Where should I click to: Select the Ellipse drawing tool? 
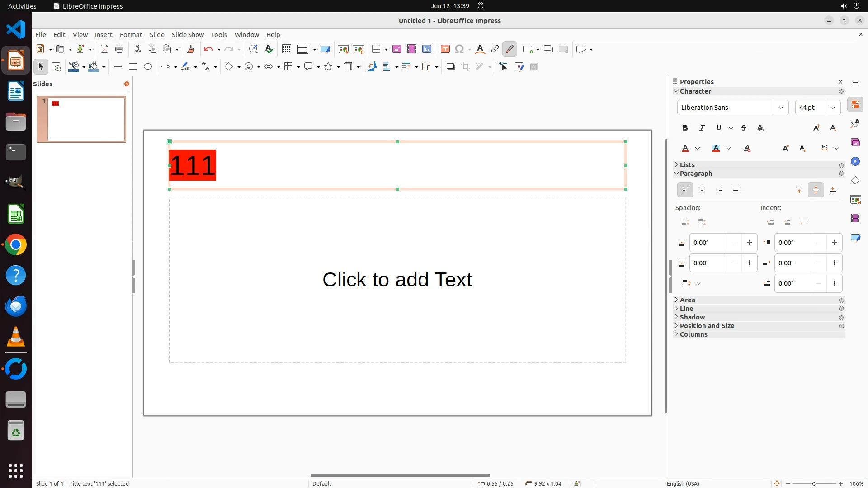(148, 66)
